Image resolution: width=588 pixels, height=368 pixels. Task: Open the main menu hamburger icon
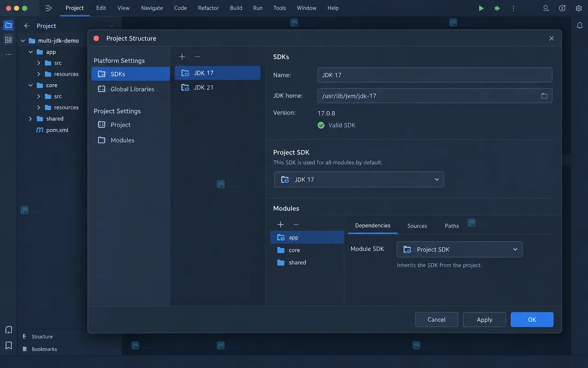[x=49, y=8]
